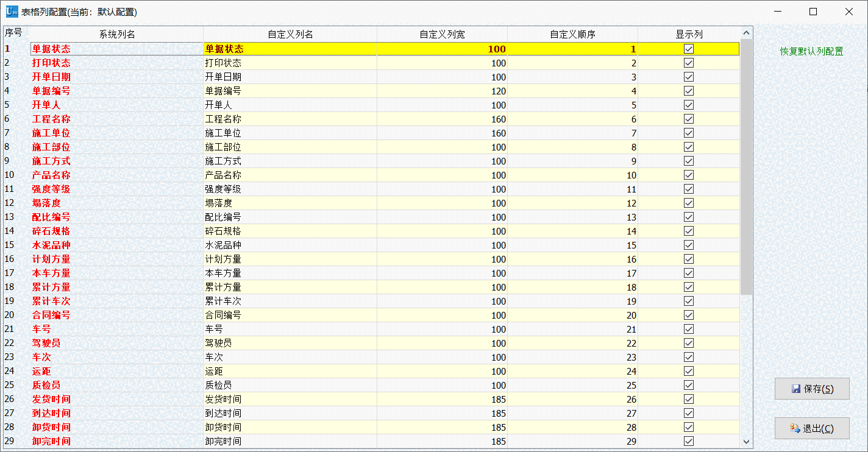Toggle the 显示列 checkbox for 打印状态
The image size is (868, 452).
[x=689, y=63]
